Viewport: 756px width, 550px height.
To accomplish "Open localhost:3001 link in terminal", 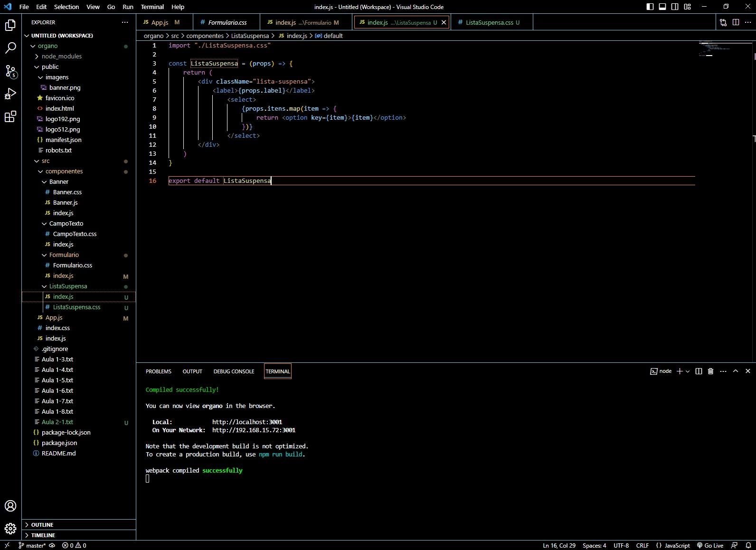I will pos(247,422).
